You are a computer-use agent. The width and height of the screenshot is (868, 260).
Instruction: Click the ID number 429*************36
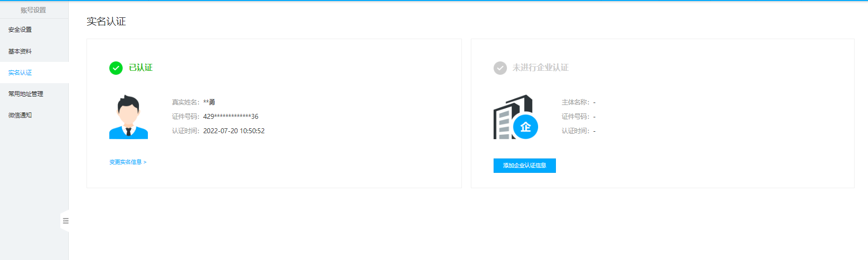tap(231, 116)
